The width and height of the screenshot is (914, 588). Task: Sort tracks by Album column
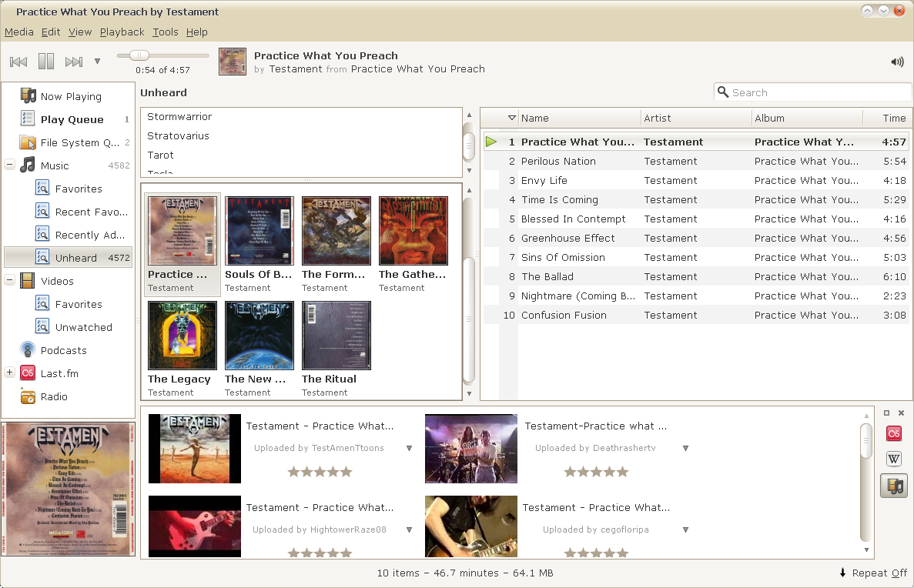pos(807,119)
